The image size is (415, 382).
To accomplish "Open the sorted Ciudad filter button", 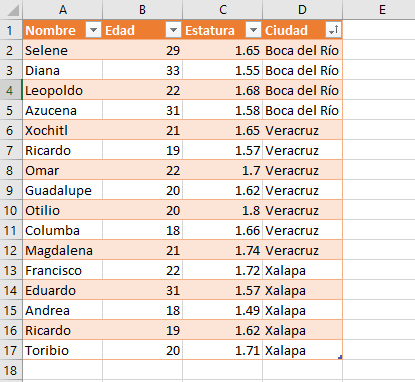I will [333, 30].
